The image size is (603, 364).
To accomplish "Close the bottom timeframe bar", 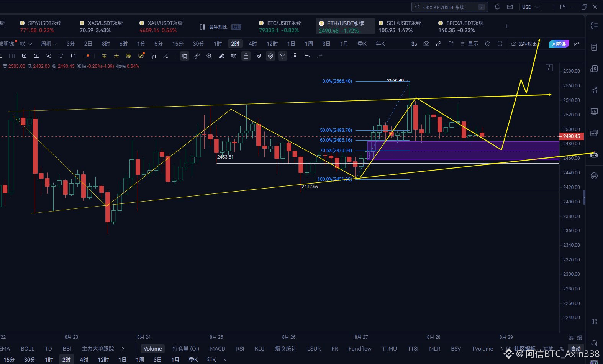I will click(225, 360).
